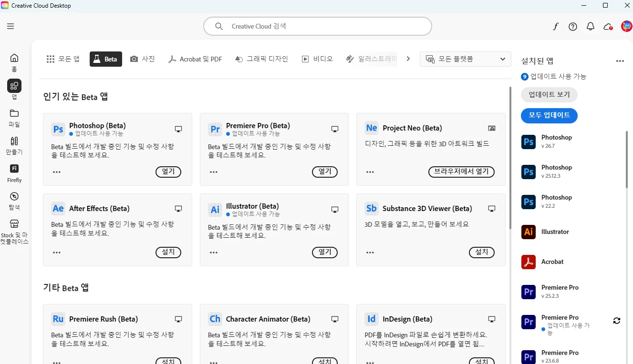633x364 pixels.
Task: Click Update All (모두 업데이트) button
Action: [x=549, y=115]
